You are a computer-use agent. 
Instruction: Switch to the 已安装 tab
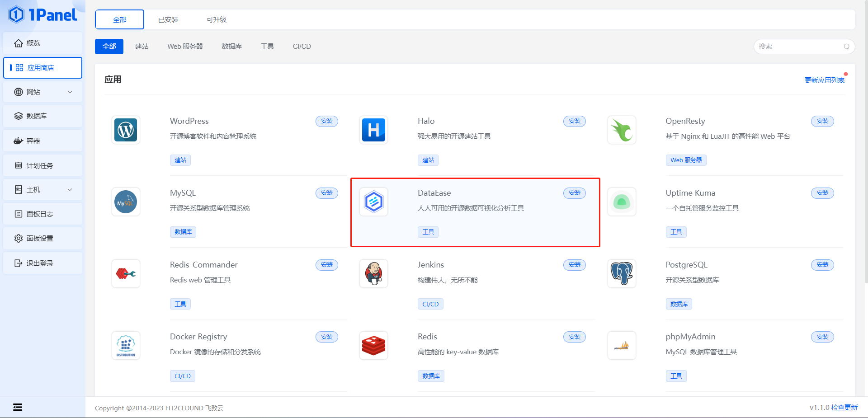168,19
